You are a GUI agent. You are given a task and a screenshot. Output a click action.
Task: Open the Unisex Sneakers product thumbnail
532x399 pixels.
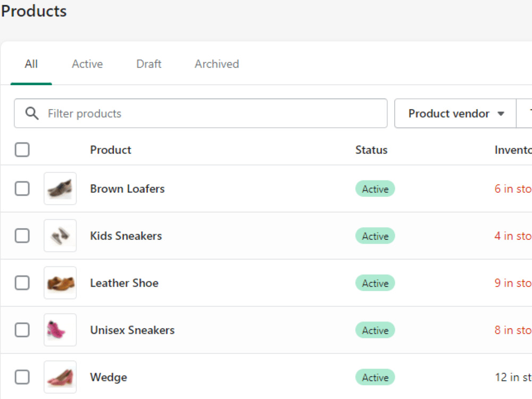[60, 330]
